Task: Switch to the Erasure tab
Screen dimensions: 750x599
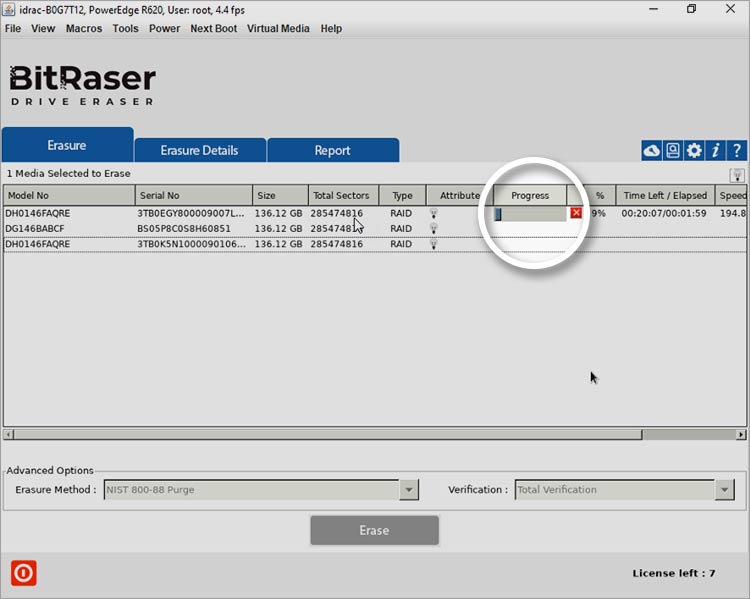Action: 67,144
